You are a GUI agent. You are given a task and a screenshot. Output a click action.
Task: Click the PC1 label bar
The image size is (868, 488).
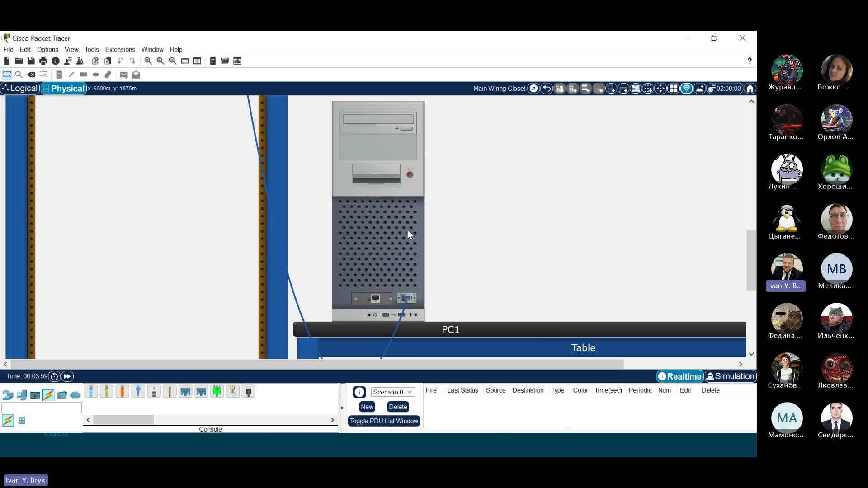click(519, 329)
